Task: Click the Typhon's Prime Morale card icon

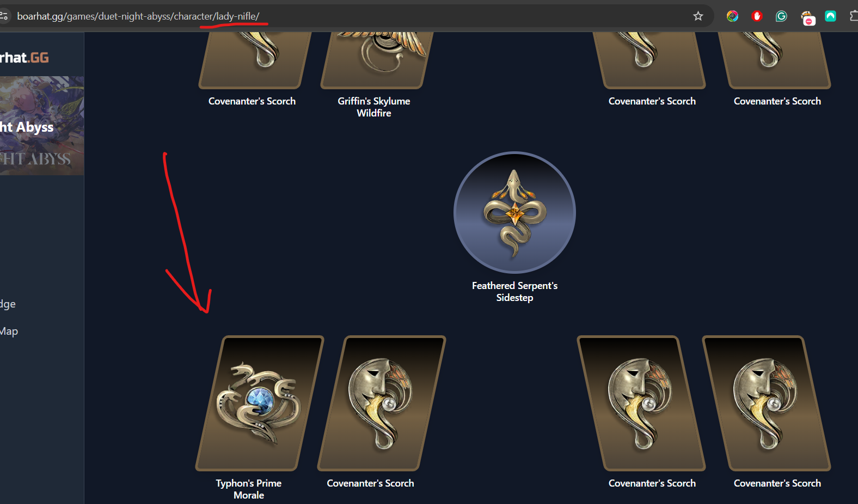Action: click(x=260, y=403)
